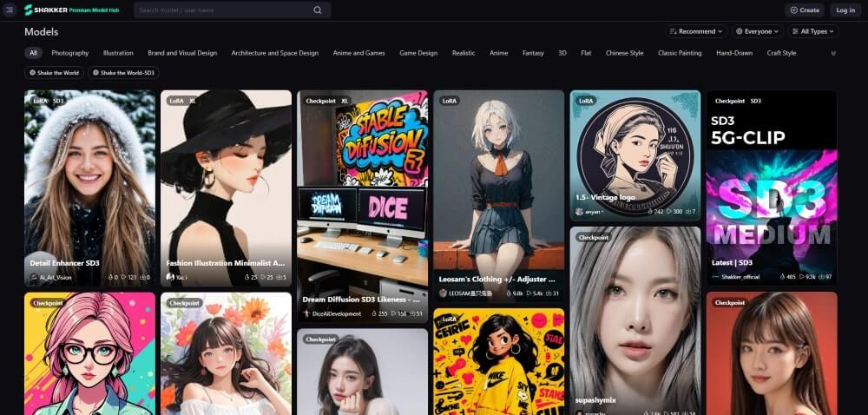The image size is (868, 415).
Task: Select the All category filter
Action: point(33,53)
